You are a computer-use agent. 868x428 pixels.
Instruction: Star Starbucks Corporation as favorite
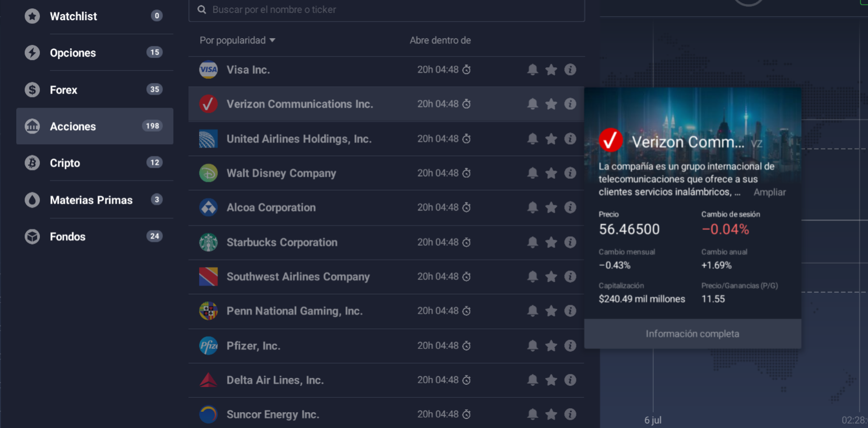coord(551,242)
